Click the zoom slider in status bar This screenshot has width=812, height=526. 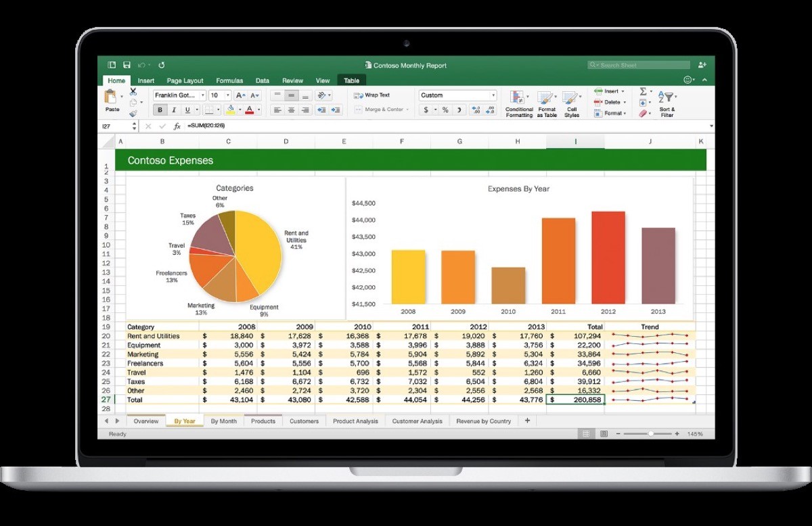point(650,433)
